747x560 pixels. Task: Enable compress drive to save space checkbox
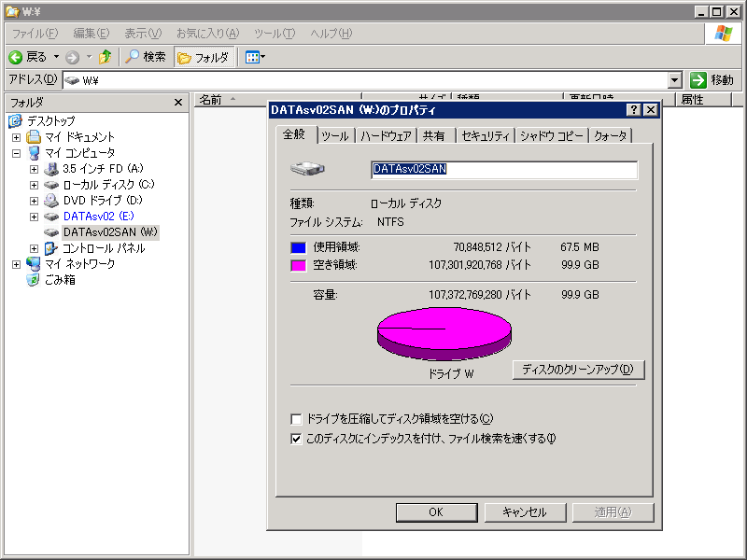[297, 419]
